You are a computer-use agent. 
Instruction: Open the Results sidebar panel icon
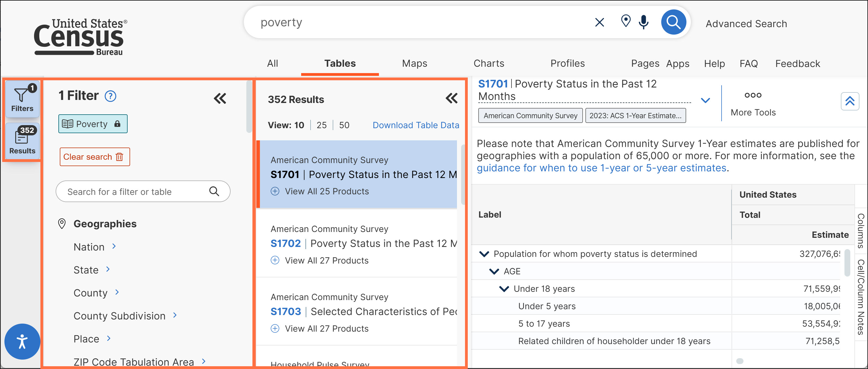(22, 141)
